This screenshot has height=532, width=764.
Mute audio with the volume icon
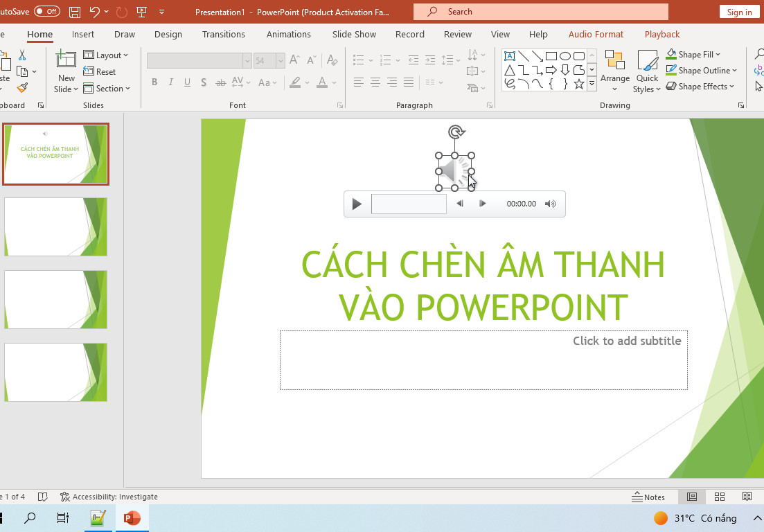point(550,204)
